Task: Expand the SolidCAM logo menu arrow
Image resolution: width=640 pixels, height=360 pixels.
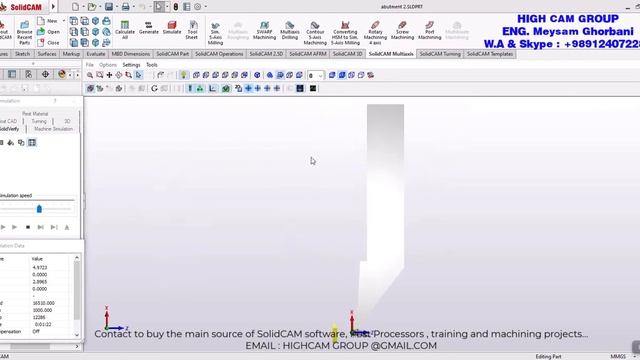Action: [x=53, y=7]
